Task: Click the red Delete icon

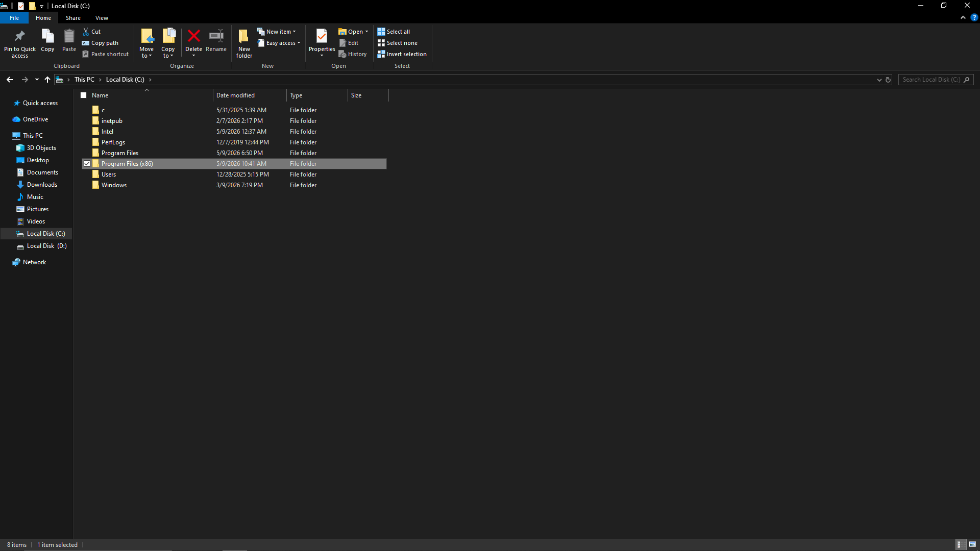Action: (x=193, y=36)
